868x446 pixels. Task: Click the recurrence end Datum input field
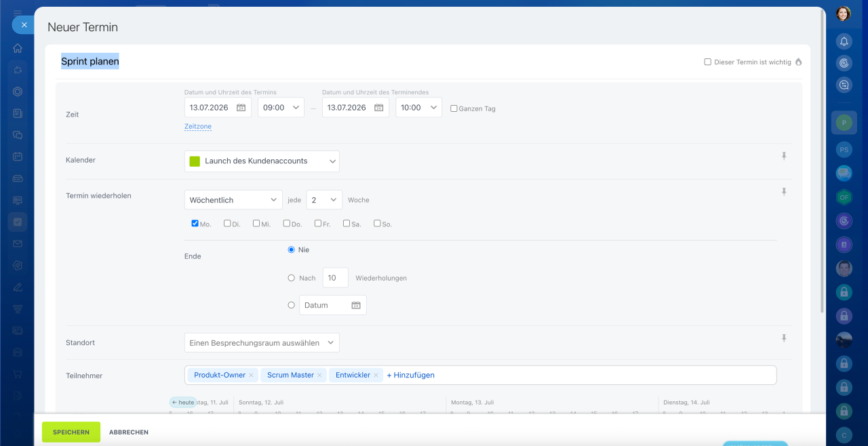click(x=333, y=305)
